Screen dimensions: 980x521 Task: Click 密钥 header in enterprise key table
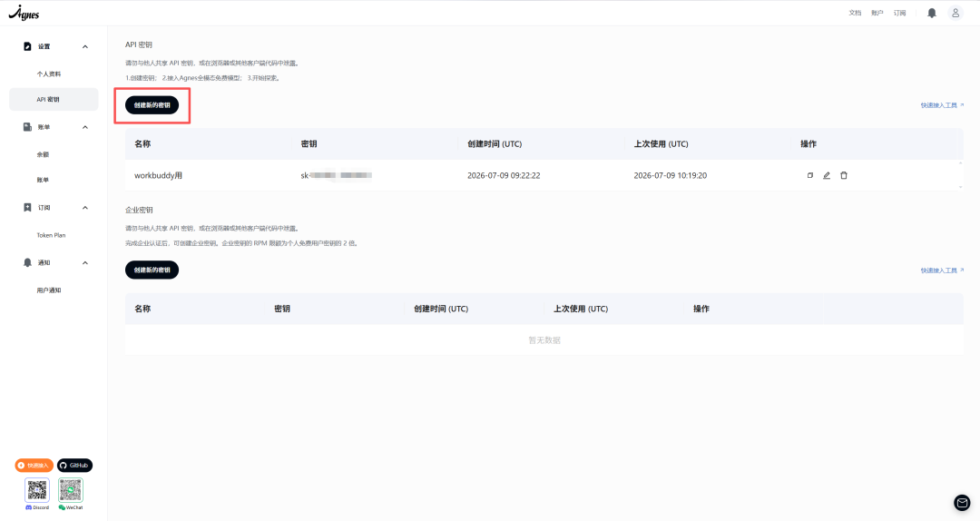coord(282,309)
